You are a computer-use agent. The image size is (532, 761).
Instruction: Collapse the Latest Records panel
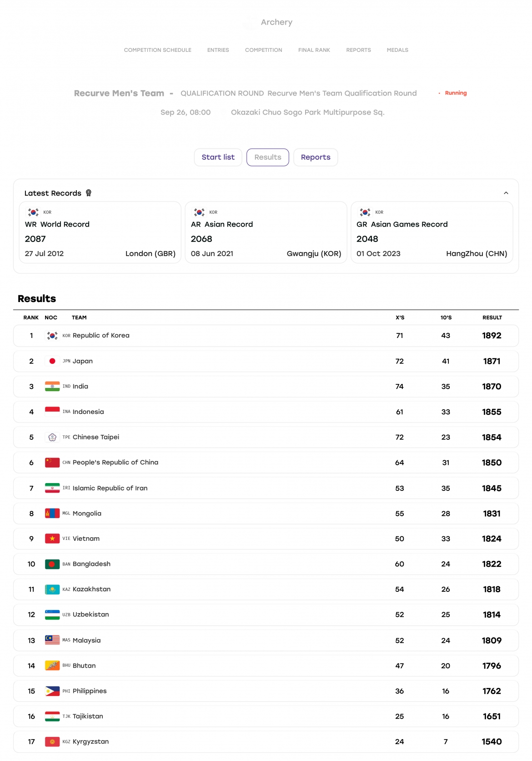[506, 193]
